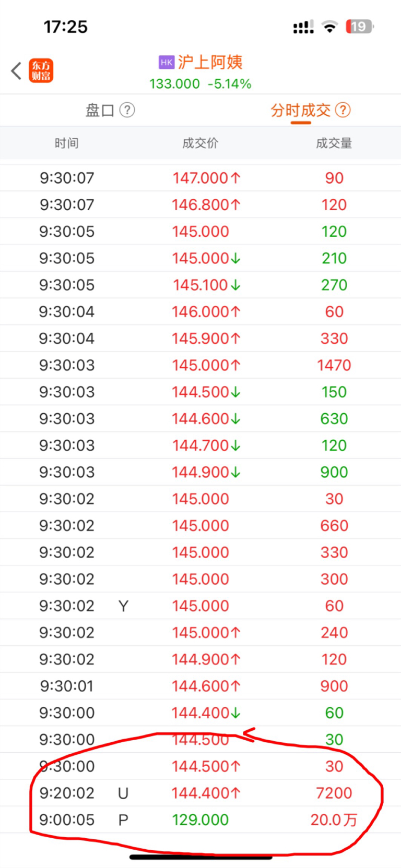Tap the 成交量 column header
The width and height of the screenshot is (401, 868).
tap(334, 143)
